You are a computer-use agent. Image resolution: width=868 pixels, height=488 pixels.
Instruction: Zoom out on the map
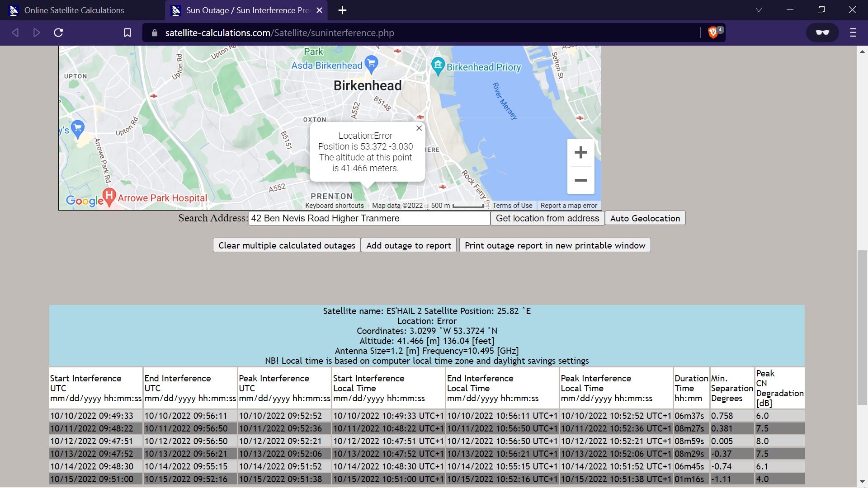[580, 180]
